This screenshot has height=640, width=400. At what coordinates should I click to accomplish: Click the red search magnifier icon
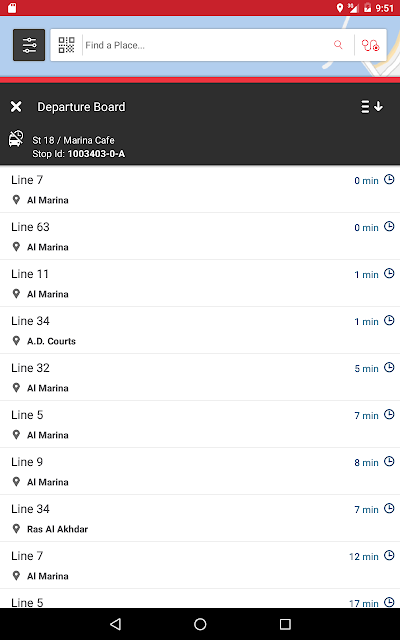pyautogui.click(x=338, y=44)
